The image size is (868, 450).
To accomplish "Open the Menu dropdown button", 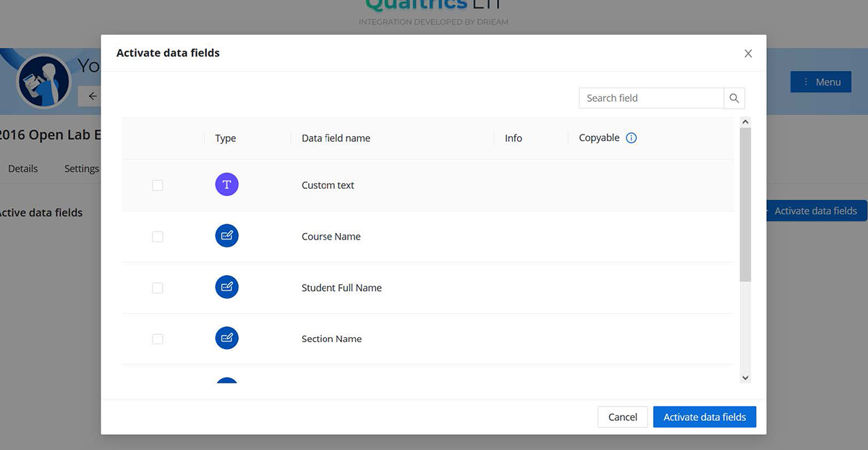I will pyautogui.click(x=820, y=82).
